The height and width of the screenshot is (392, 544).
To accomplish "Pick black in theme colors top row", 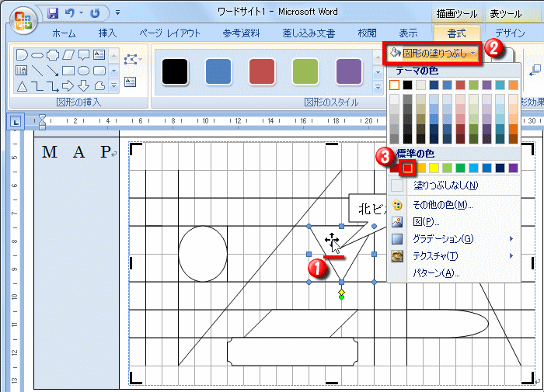I will (407, 85).
